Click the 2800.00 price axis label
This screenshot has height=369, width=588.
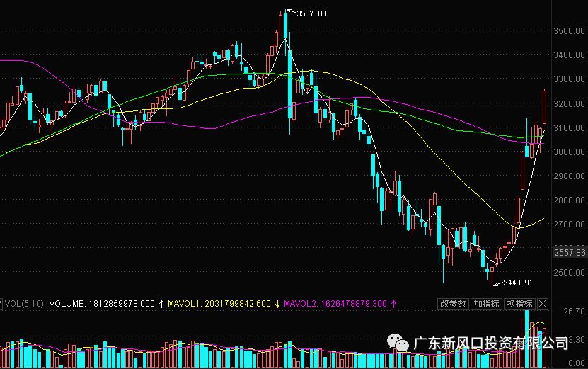point(570,200)
